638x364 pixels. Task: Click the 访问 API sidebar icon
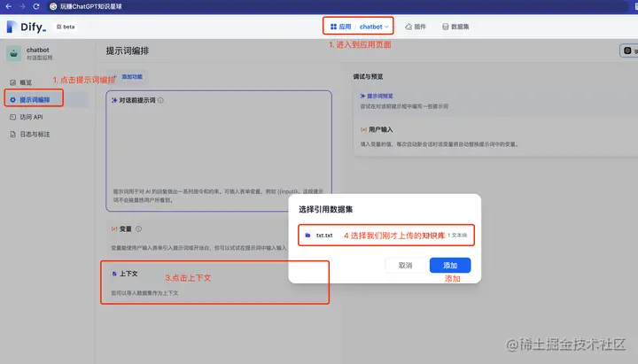pyautogui.click(x=12, y=117)
